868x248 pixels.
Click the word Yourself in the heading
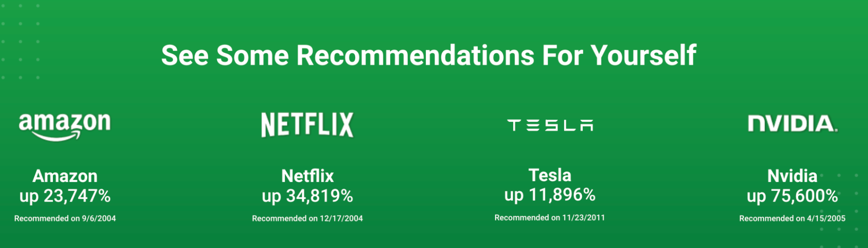pos(644,55)
